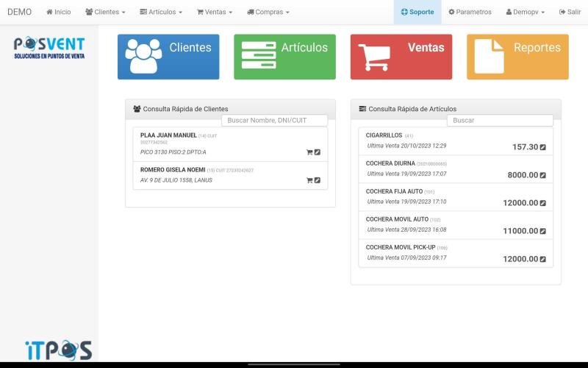Edit client PLAA JUAN MANUEL via pencil icon
This screenshot has height=368, width=588.
318,152
